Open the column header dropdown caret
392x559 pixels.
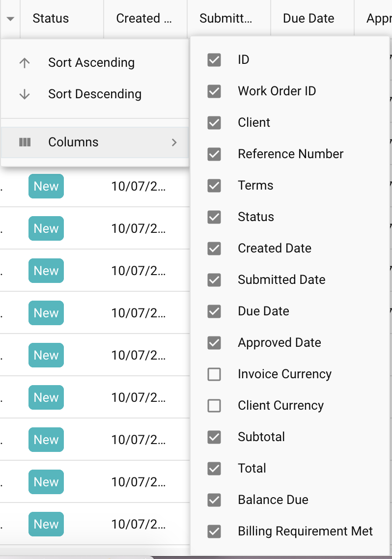[9, 18]
